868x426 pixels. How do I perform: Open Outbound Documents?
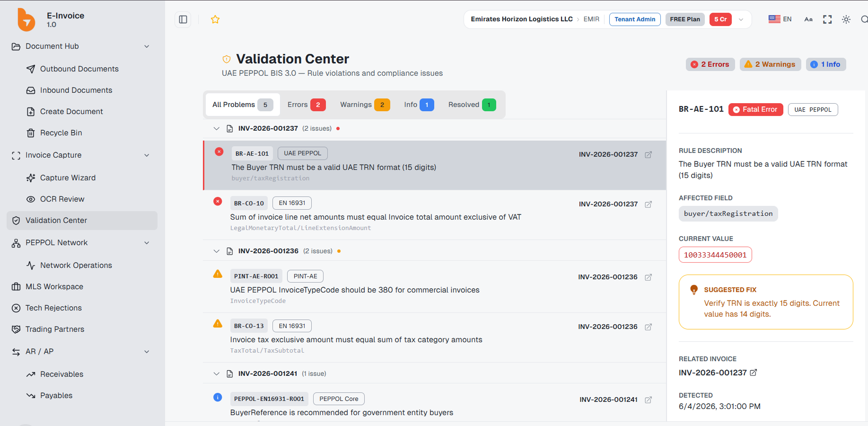tap(79, 69)
